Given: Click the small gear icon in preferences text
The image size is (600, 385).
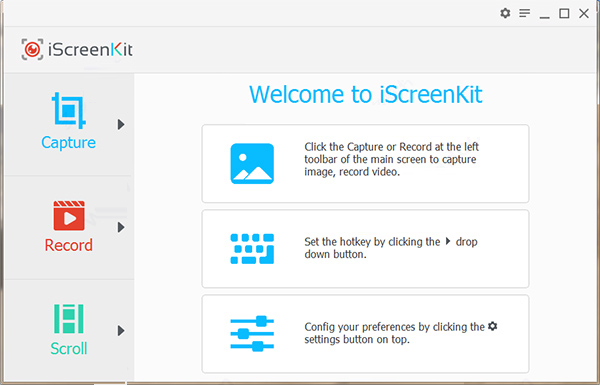Looking at the screenshot, I should (493, 326).
